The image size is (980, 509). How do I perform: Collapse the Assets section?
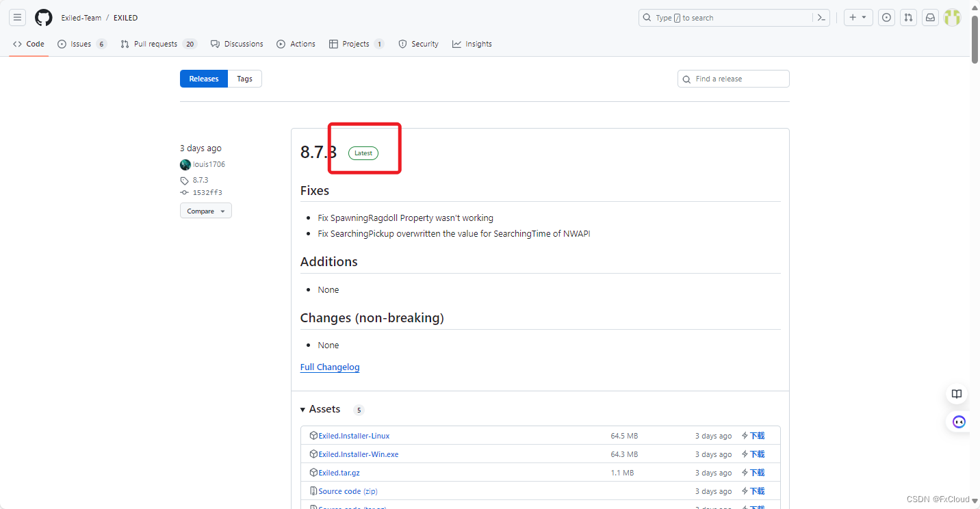point(320,409)
